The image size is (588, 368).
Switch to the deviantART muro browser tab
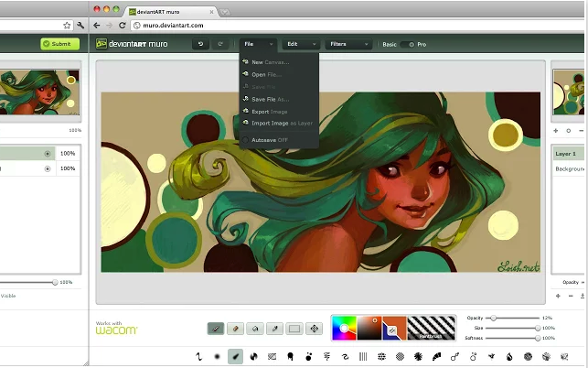(x=171, y=12)
